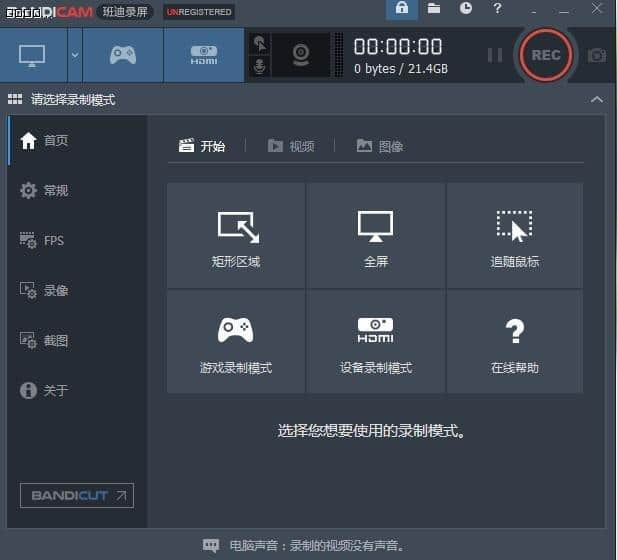Toggle webcam overlay icon
617x560 pixels.
[x=301, y=55]
